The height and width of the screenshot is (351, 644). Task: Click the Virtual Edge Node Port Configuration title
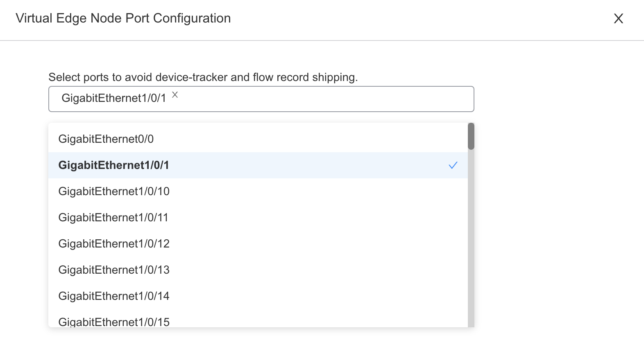[123, 18]
